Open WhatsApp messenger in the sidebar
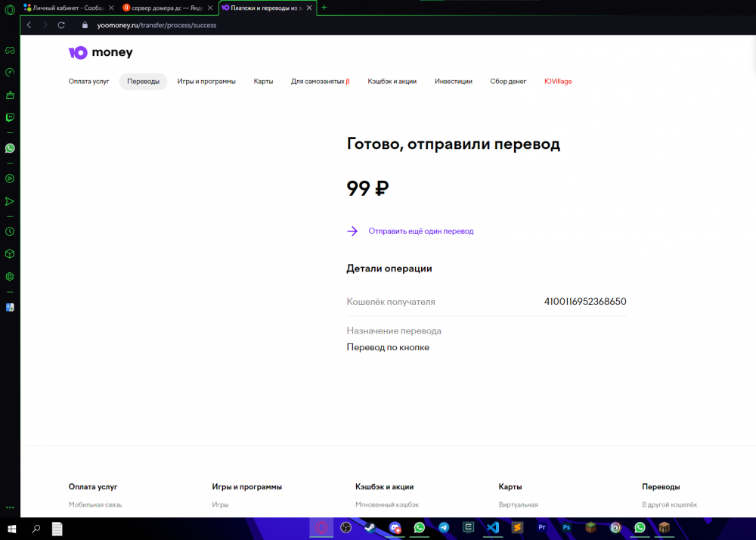Screen dimensions: 756x540 coord(10,148)
